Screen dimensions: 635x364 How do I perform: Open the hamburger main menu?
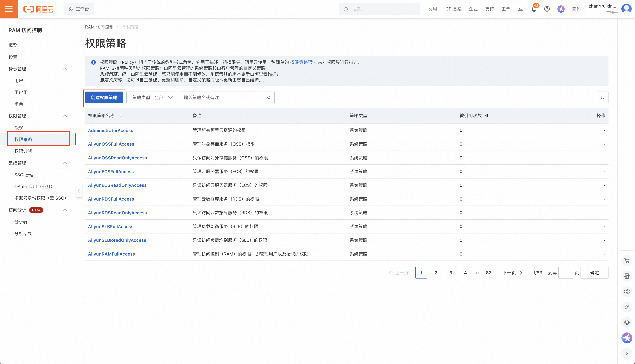pyautogui.click(x=9, y=9)
